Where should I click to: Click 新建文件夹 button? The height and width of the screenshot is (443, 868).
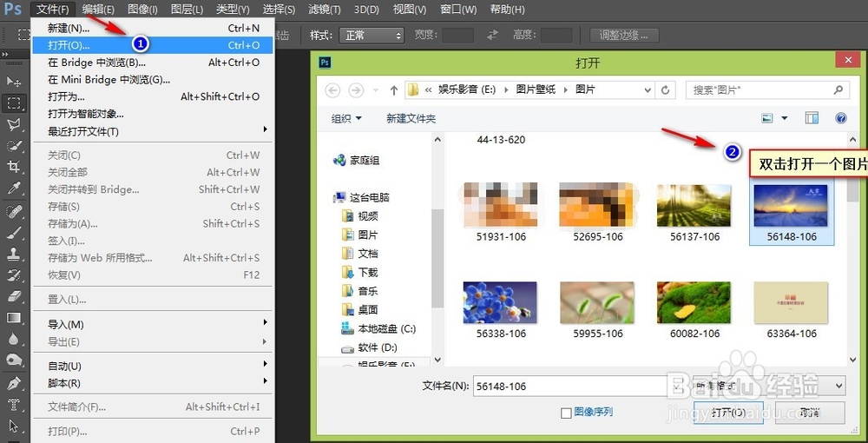(x=411, y=118)
